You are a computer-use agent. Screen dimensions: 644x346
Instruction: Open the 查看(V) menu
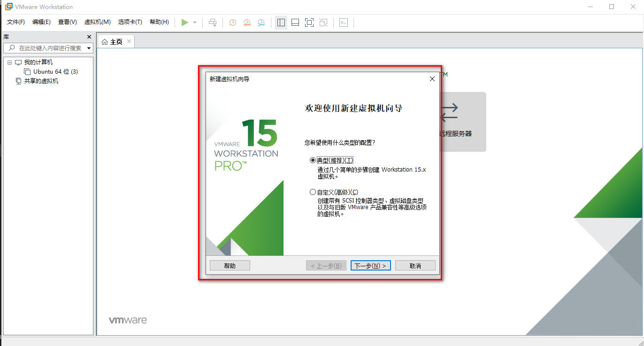[67, 22]
